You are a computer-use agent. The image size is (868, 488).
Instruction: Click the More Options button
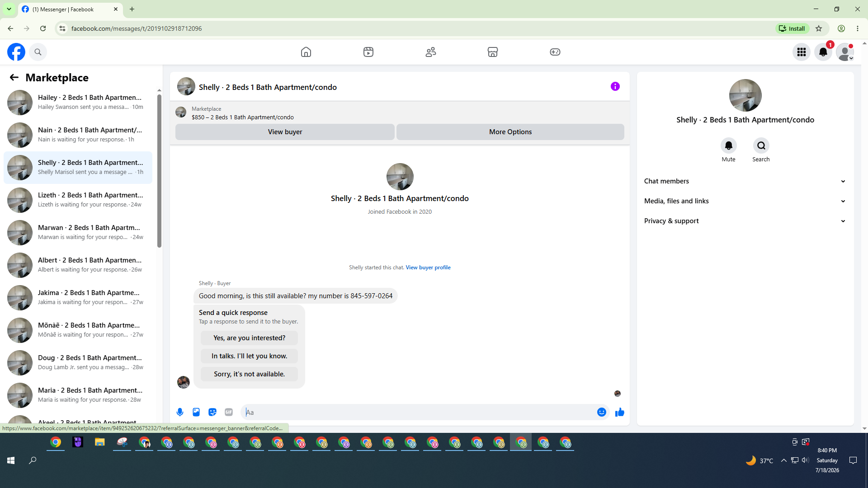click(510, 132)
